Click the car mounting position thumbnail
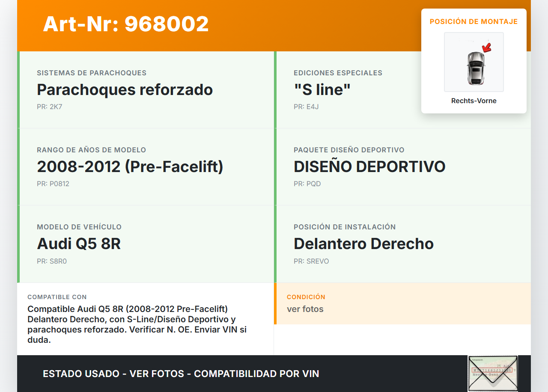548x392 pixels. pos(474,62)
